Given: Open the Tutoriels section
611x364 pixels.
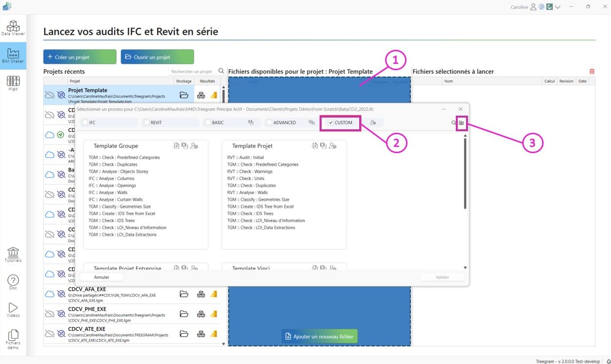Looking at the screenshot, I should point(13,254).
